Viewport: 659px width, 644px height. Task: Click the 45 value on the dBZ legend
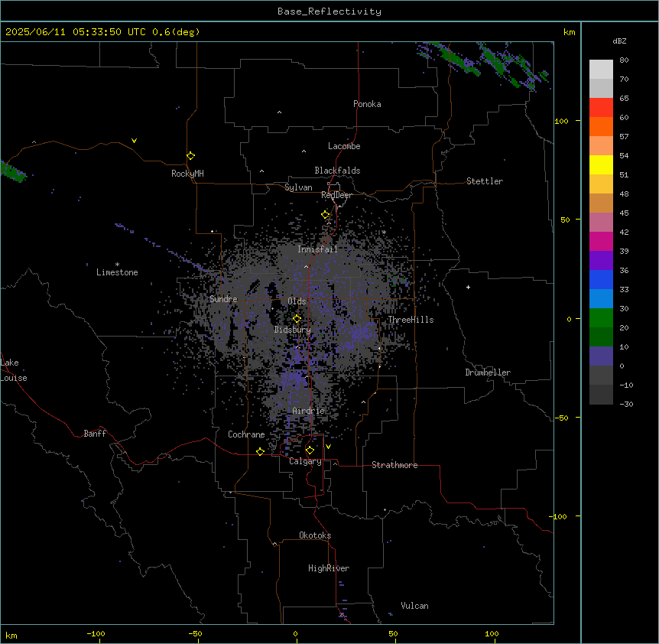coord(624,213)
